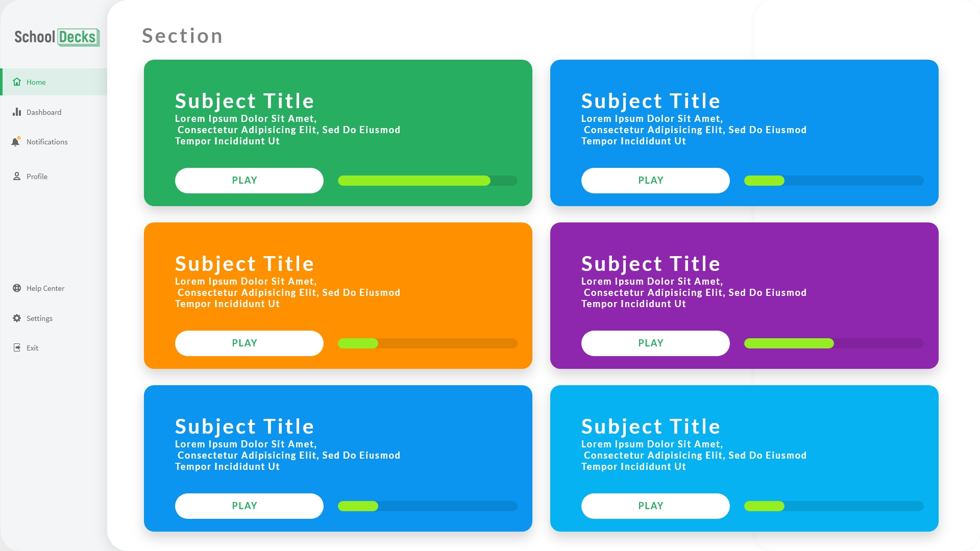Screen dimensions: 980x551
Task: Open the Dashboard bar chart icon
Action: (x=16, y=112)
